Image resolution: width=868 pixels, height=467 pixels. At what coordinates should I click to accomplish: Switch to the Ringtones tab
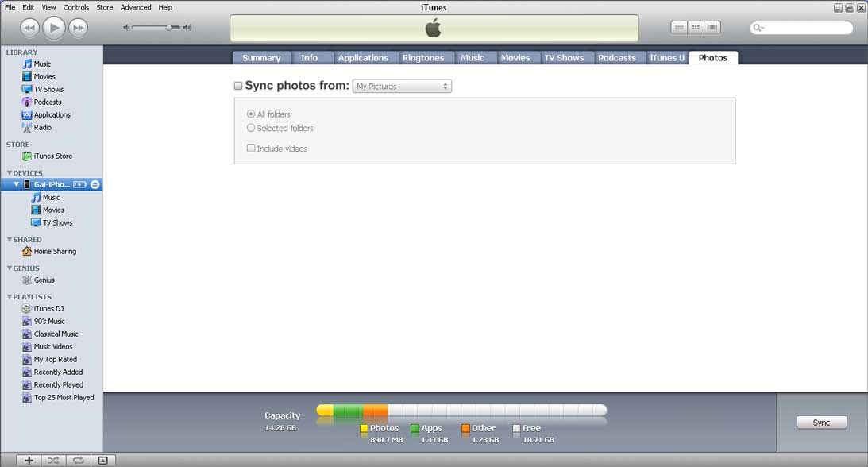[423, 57]
